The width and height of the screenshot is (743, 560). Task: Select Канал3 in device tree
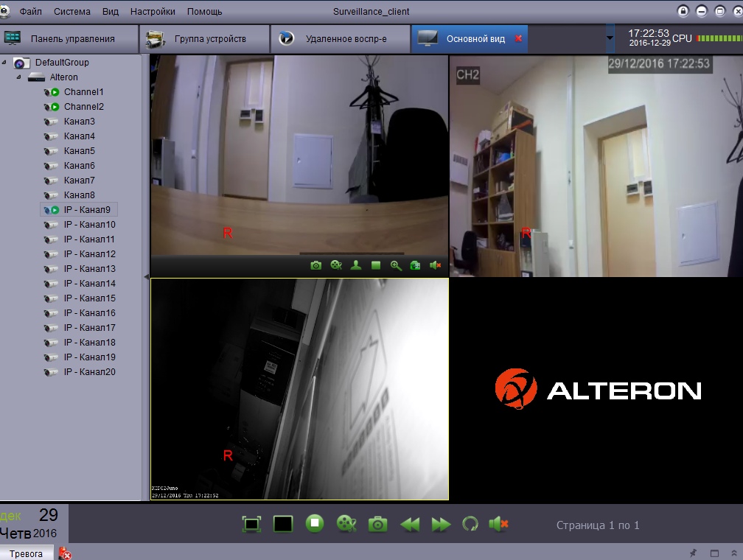pyautogui.click(x=79, y=122)
